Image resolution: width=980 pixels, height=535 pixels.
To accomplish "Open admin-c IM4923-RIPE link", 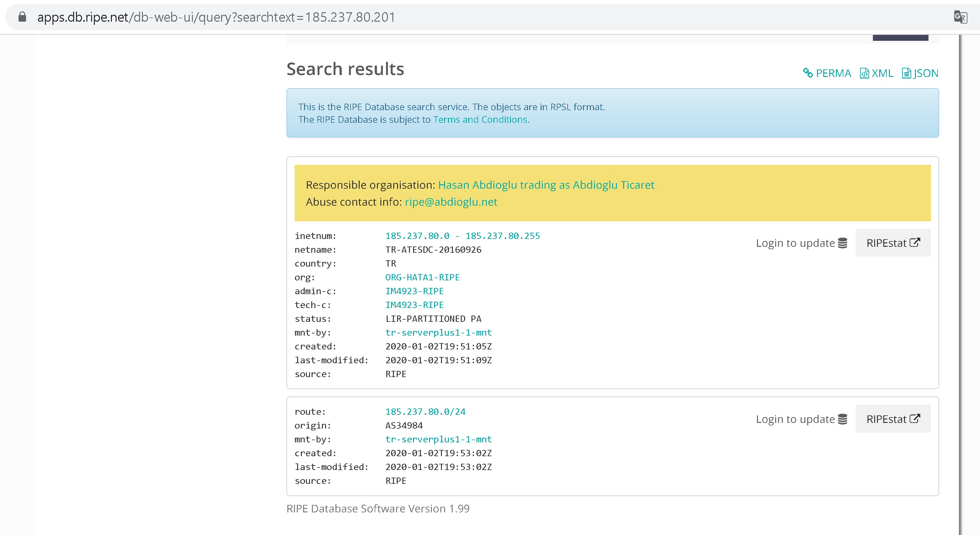I will pos(414,291).
